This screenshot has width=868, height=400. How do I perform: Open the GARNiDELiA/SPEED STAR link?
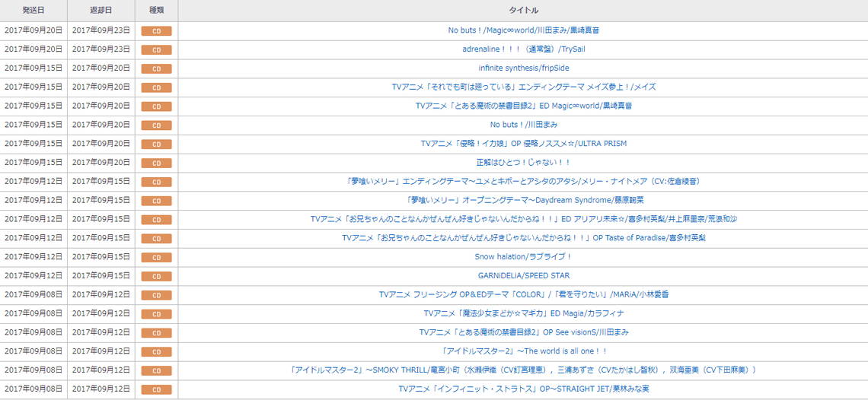[x=523, y=275]
